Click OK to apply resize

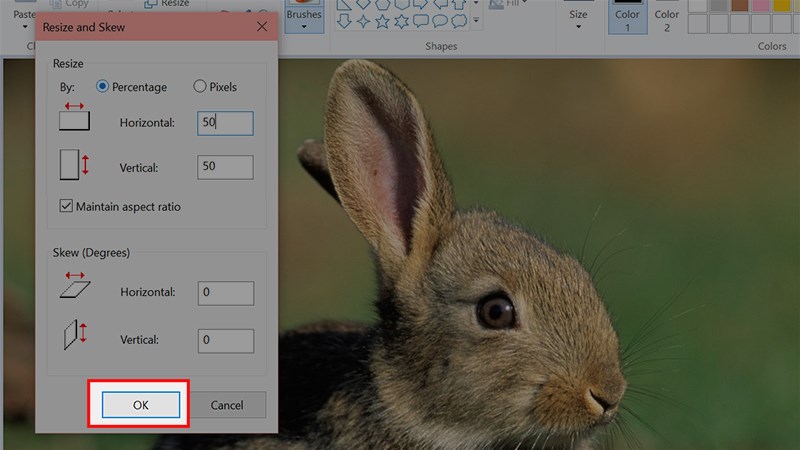(x=140, y=405)
